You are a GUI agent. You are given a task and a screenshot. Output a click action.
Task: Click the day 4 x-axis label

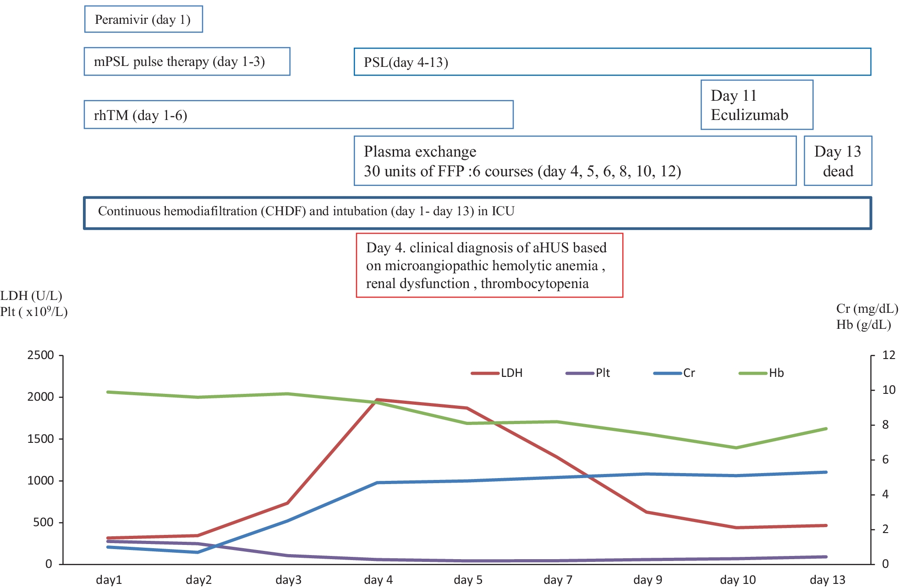[379, 580]
